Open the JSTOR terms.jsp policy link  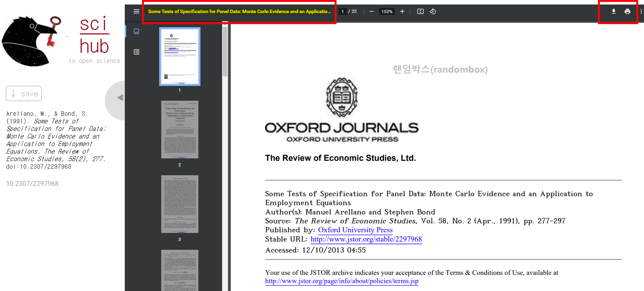(342, 281)
